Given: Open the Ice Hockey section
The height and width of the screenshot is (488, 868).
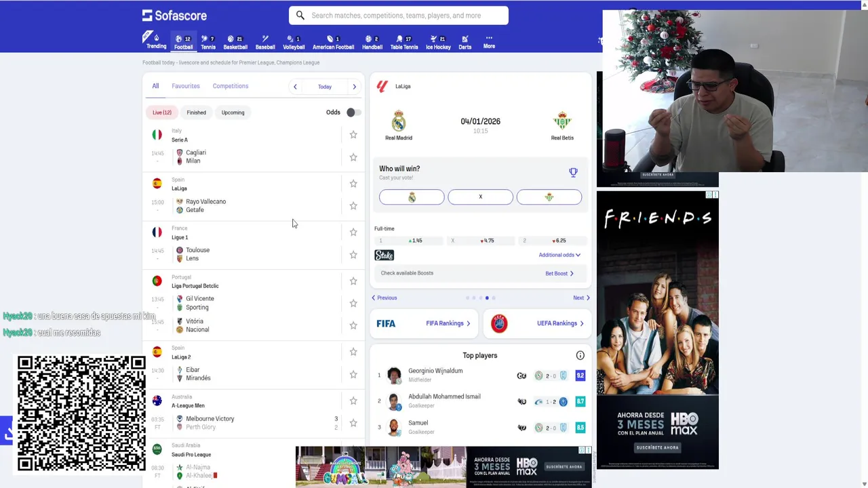Looking at the screenshot, I should pyautogui.click(x=438, y=42).
